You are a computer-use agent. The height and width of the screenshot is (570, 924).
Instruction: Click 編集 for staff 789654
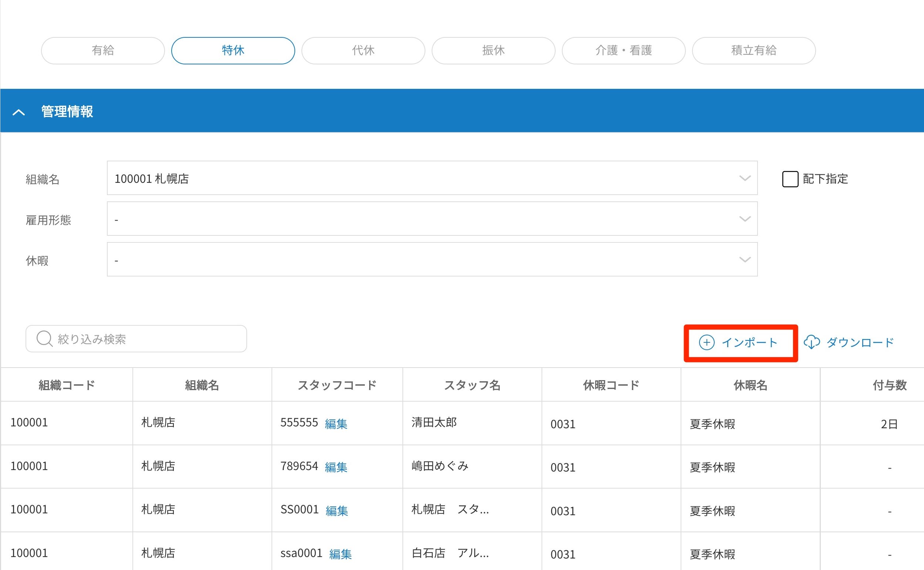coord(335,467)
